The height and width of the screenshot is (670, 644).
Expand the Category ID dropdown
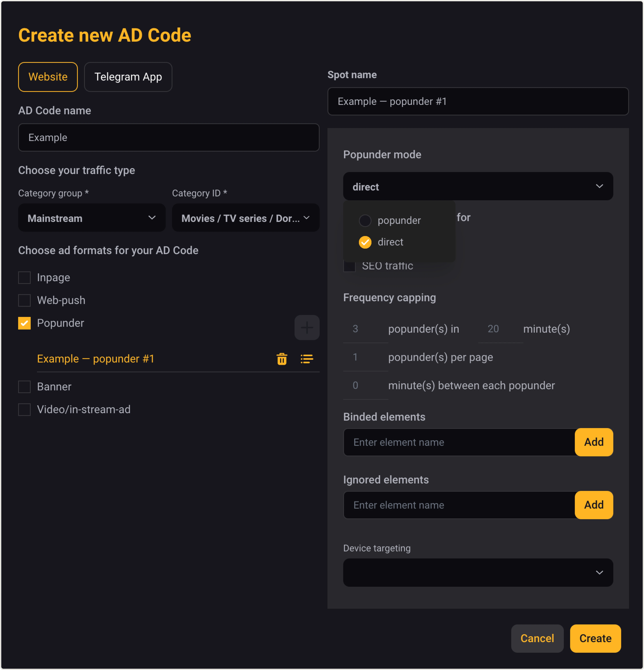(x=245, y=218)
